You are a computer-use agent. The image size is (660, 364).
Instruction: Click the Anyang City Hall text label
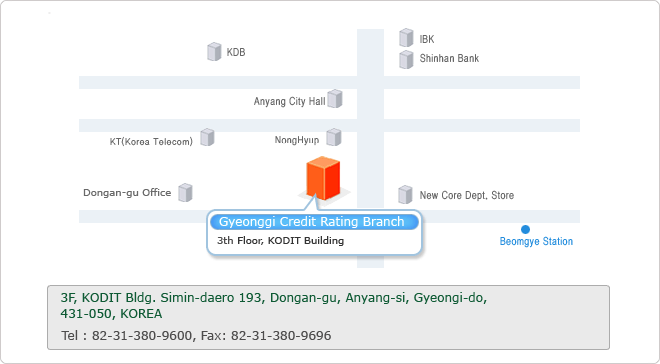pos(290,101)
